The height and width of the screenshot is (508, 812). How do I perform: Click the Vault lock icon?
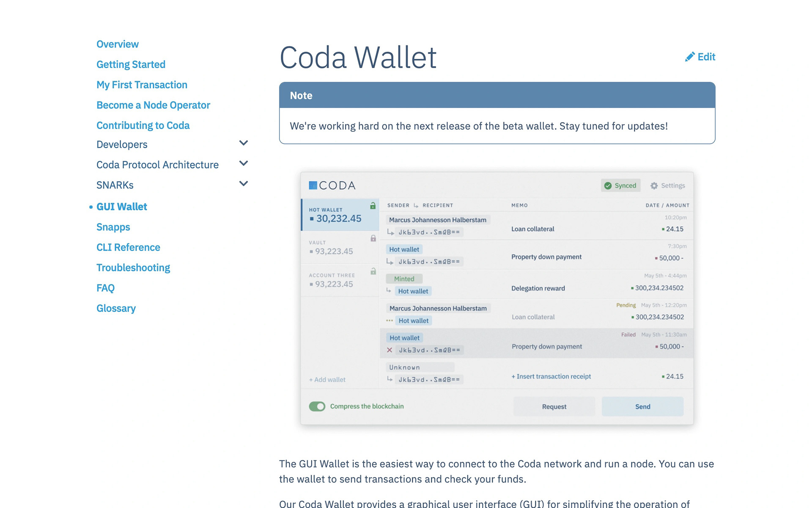point(373,238)
